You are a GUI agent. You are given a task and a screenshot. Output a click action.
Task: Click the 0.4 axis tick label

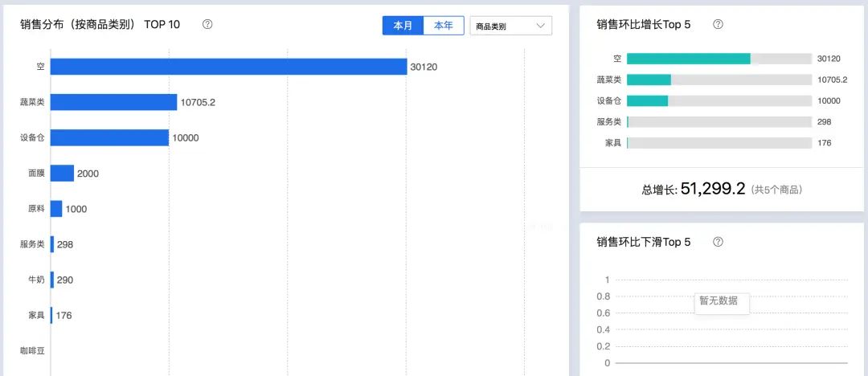604,329
